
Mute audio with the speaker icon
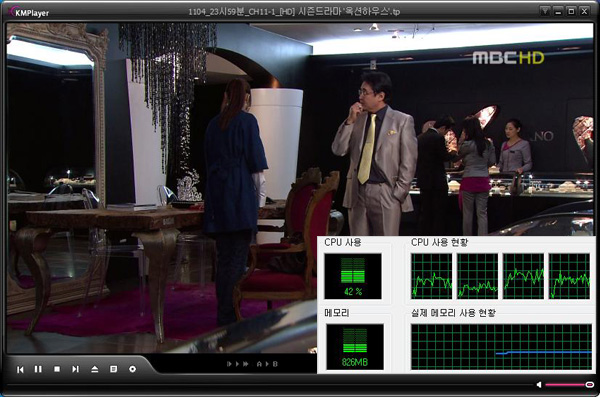(539, 384)
